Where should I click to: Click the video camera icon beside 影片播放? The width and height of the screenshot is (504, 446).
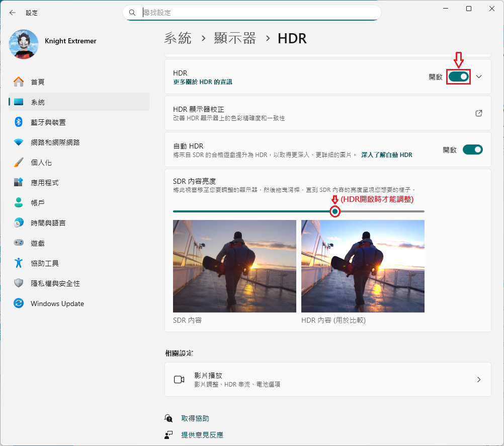point(179,380)
